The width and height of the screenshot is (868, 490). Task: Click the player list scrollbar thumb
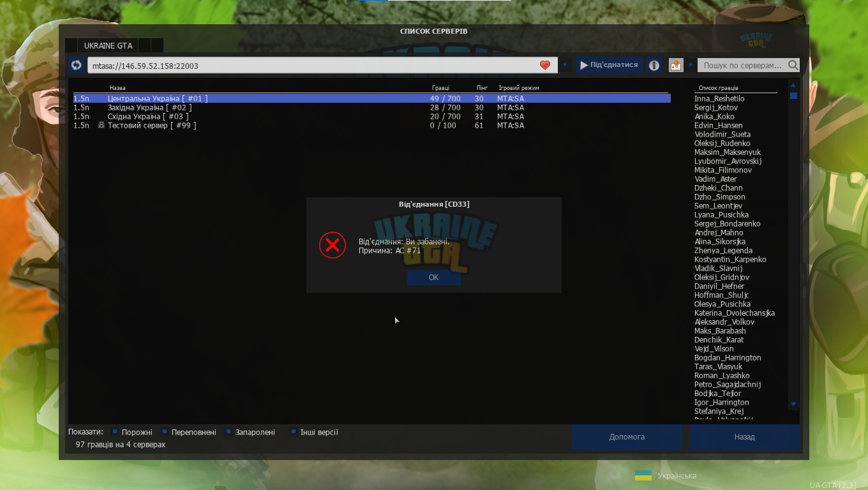pyautogui.click(x=793, y=96)
